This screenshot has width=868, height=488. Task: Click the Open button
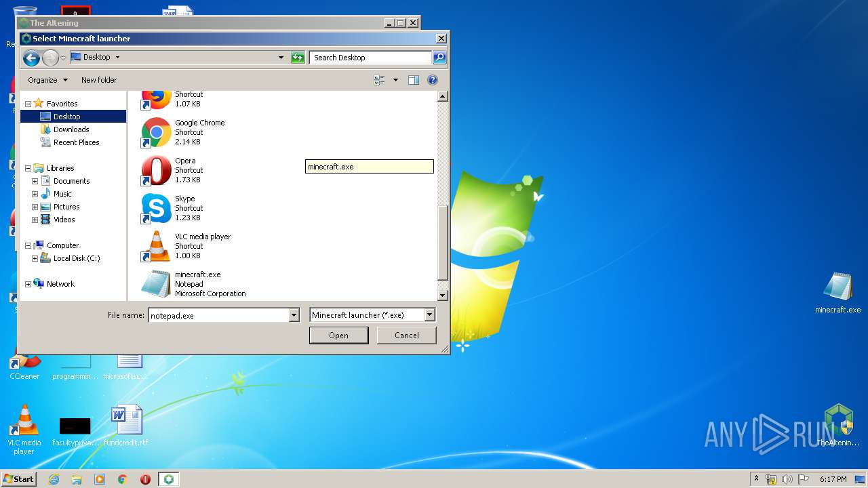(338, 335)
